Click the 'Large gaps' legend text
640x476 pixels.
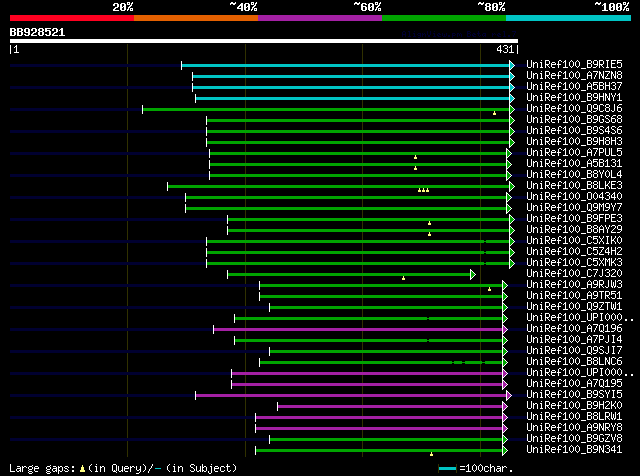pyautogui.click(x=42, y=468)
